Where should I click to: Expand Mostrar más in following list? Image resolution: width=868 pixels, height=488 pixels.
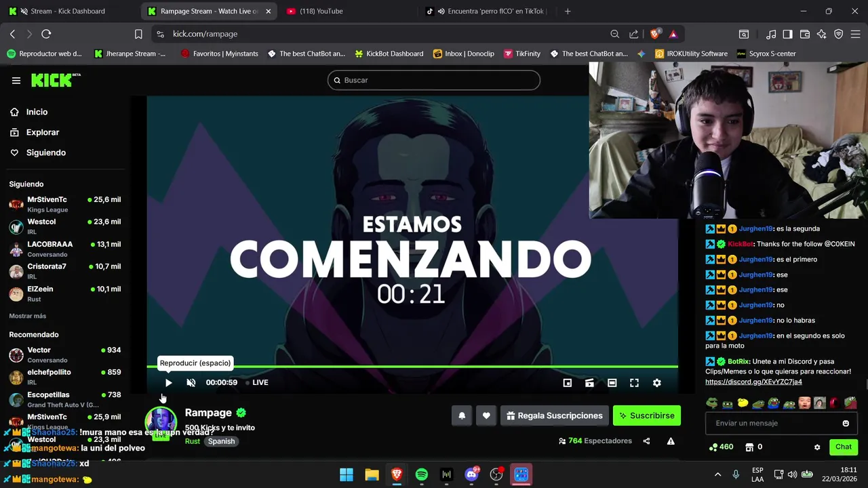[x=28, y=317]
